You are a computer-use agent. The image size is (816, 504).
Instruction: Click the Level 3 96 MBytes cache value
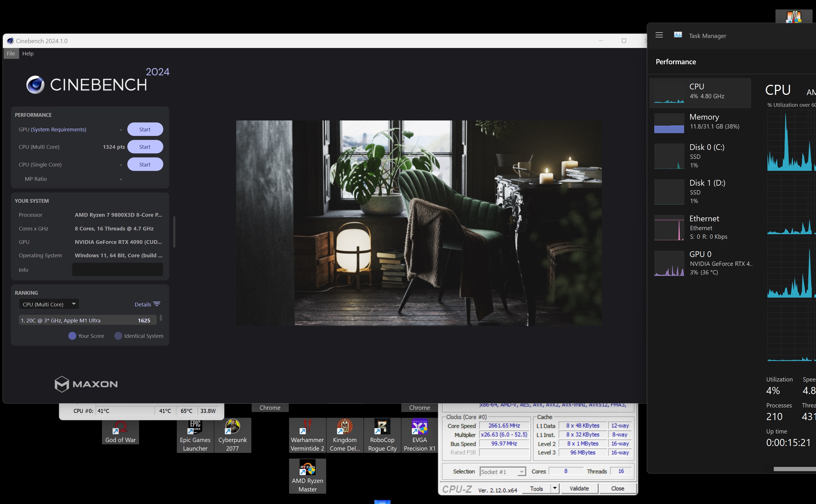(583, 452)
